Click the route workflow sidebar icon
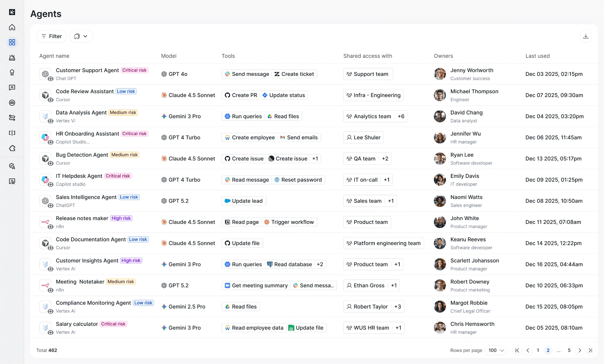The height and width of the screenshot is (364, 604). point(12,118)
